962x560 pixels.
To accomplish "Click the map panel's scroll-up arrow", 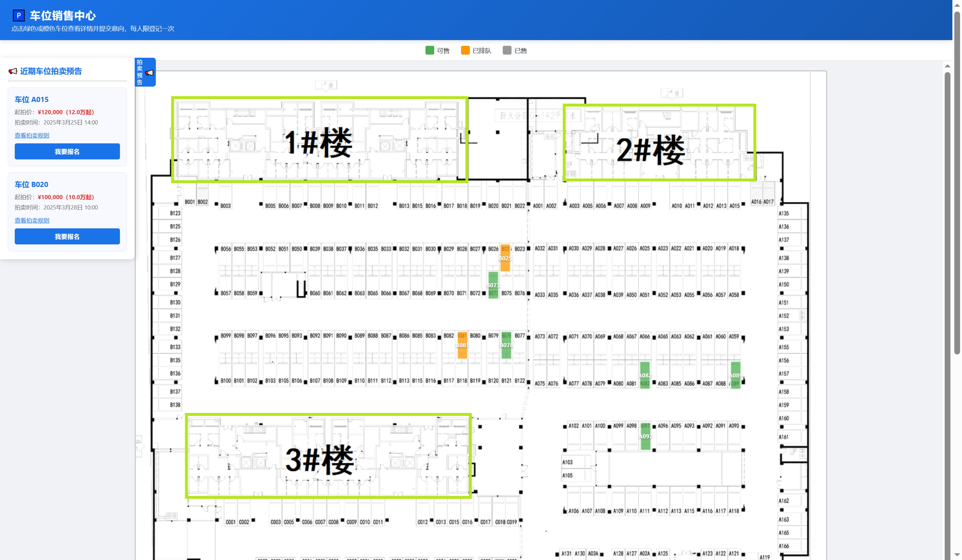I will click(948, 66).
